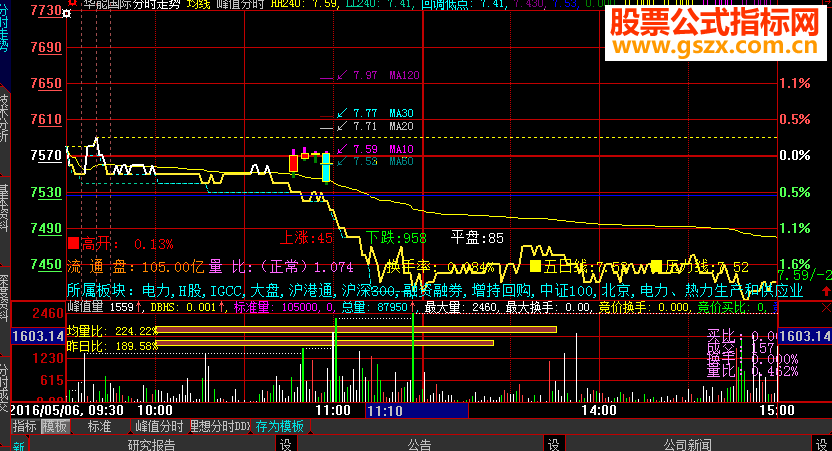Viewport: 832px width, 451px height.
Task: Click the 下跌:958 text
Action: [x=396, y=238]
